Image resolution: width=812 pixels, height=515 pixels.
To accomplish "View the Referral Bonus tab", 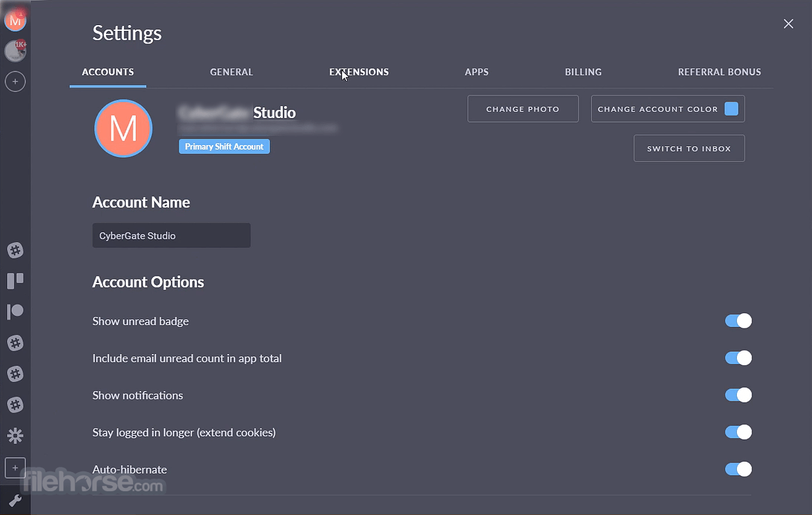I will point(720,72).
